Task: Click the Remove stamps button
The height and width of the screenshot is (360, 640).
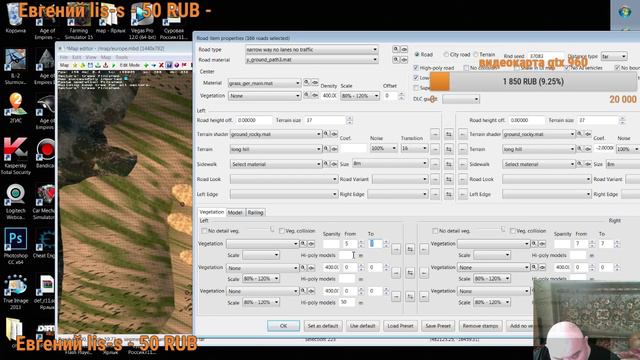Action: pos(480,326)
